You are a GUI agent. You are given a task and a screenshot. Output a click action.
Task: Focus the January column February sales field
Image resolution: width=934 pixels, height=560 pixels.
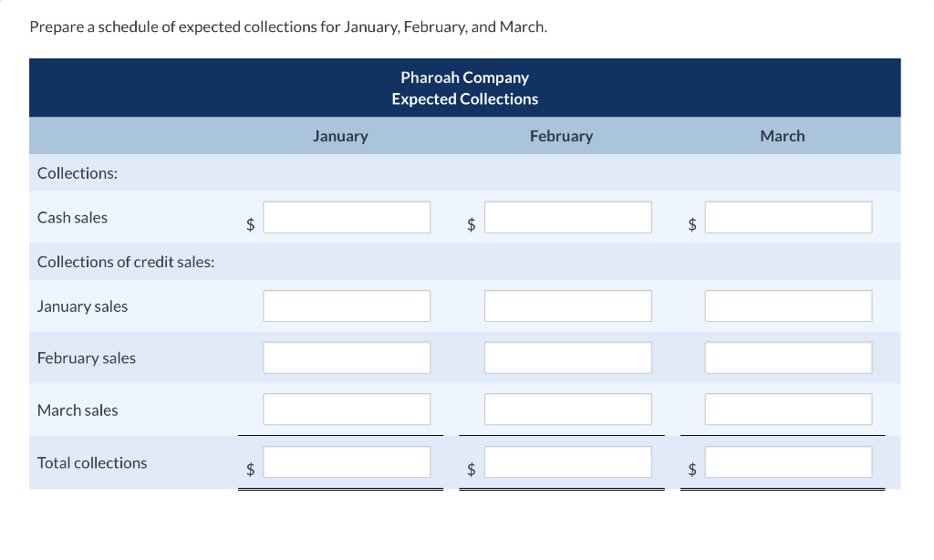(x=347, y=358)
